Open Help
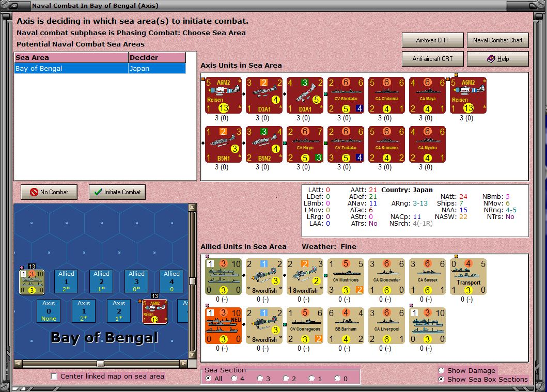The image size is (547, 392). click(498, 58)
